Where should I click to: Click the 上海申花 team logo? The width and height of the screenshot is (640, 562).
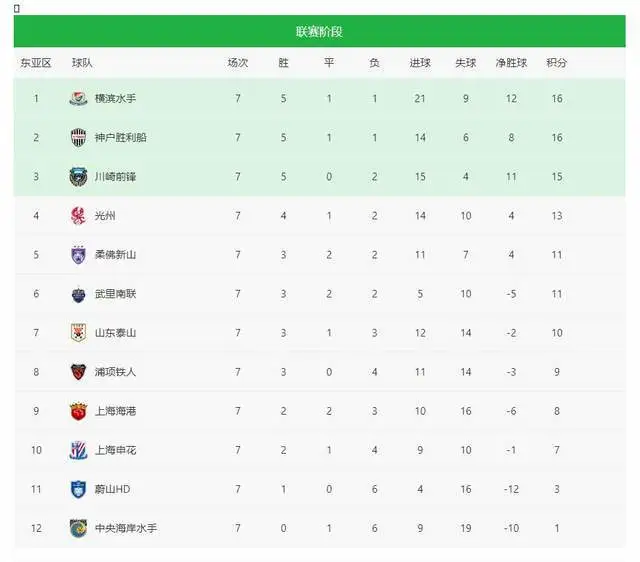tap(78, 450)
